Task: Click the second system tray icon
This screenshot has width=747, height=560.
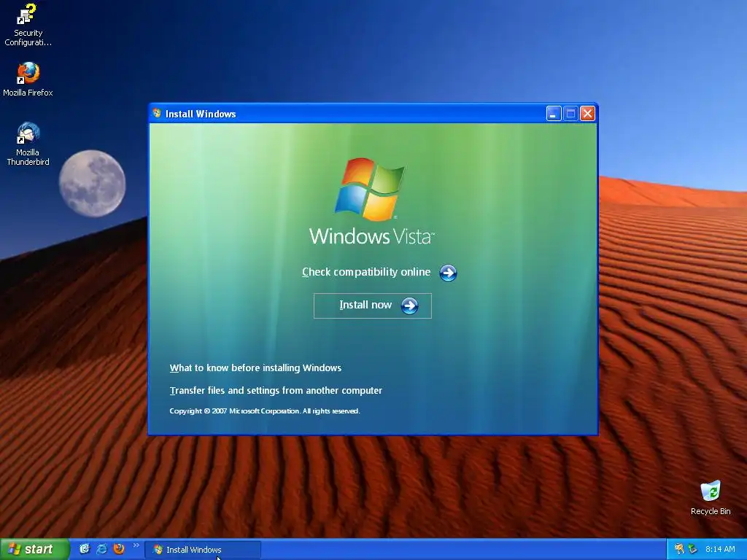Action: [693, 549]
